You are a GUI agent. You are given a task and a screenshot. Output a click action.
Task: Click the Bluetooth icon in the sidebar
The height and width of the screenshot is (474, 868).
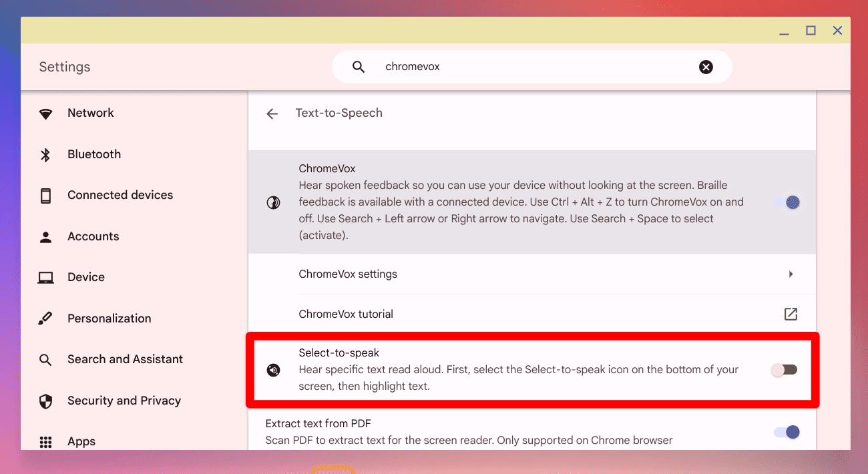click(45, 155)
